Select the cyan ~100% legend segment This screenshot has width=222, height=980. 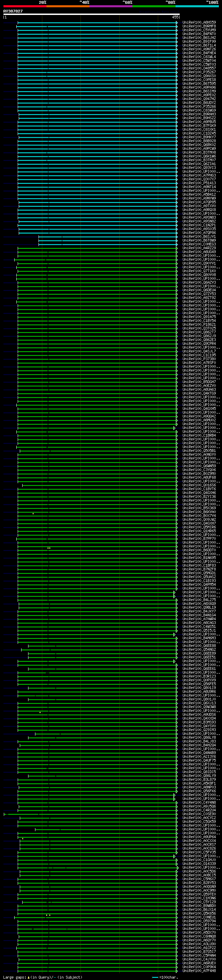point(197,6)
